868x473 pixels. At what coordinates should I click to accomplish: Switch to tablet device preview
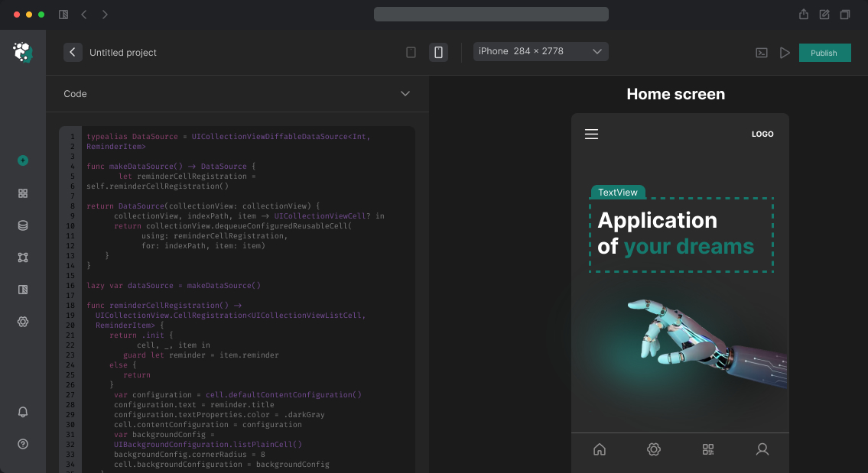[x=411, y=52]
